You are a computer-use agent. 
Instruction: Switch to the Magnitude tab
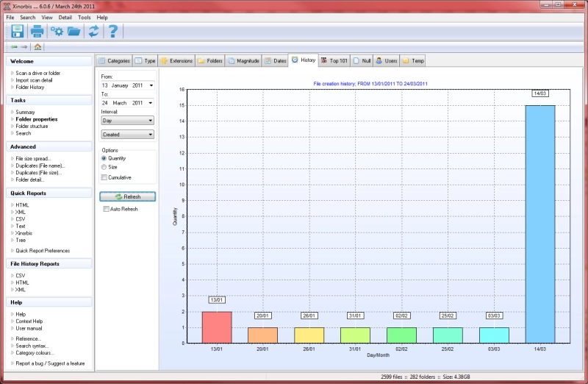pyautogui.click(x=243, y=61)
